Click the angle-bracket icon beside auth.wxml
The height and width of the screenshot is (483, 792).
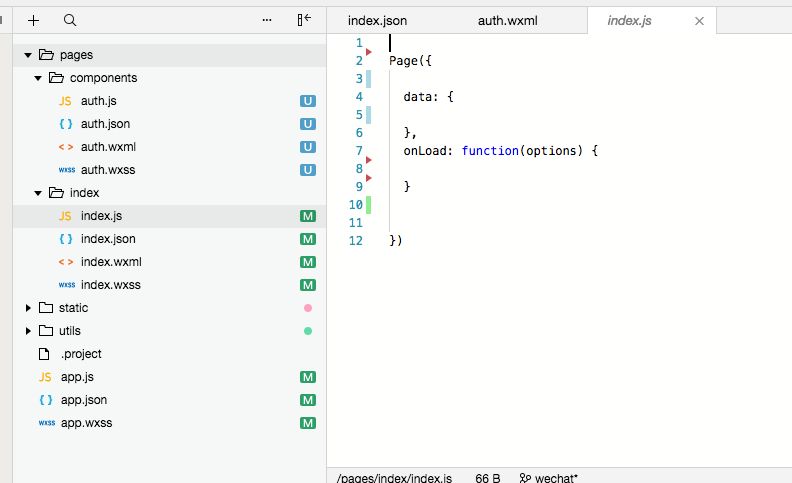tap(66, 147)
